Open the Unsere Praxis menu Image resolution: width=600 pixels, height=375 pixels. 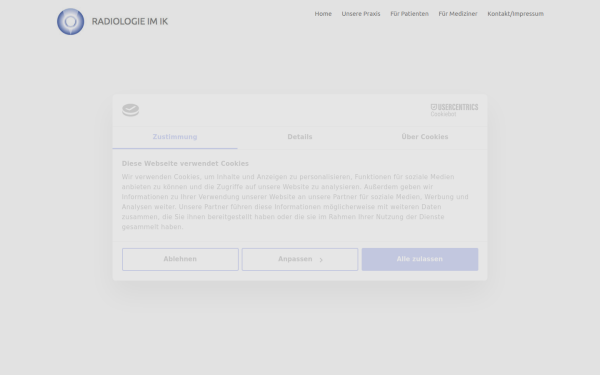click(361, 14)
